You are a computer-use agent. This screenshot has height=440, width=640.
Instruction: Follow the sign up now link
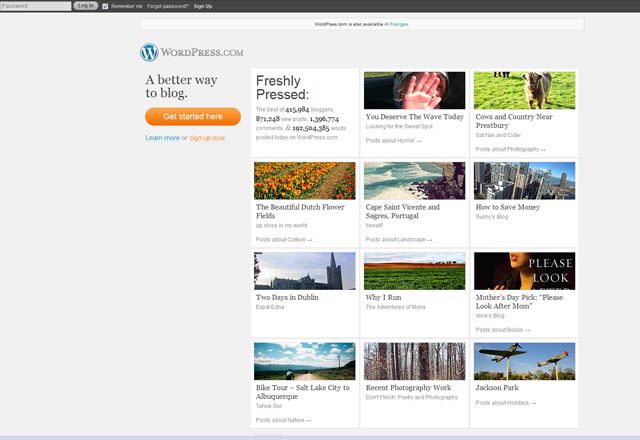207,138
